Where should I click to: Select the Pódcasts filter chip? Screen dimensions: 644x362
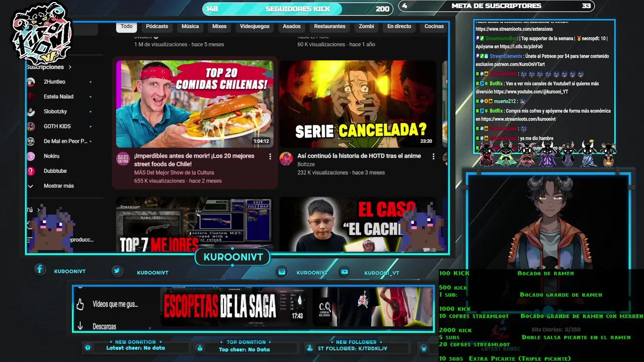(157, 26)
